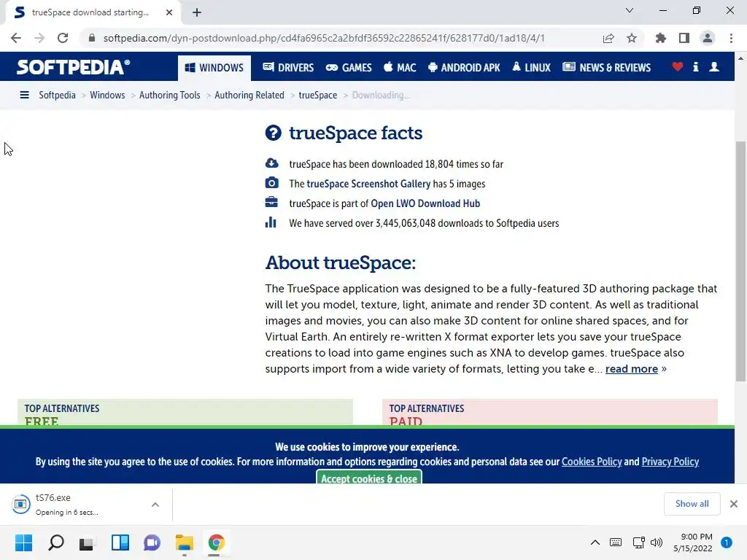Click the camera screenshot icon
Viewport: 747px width, 560px height.
(271, 183)
